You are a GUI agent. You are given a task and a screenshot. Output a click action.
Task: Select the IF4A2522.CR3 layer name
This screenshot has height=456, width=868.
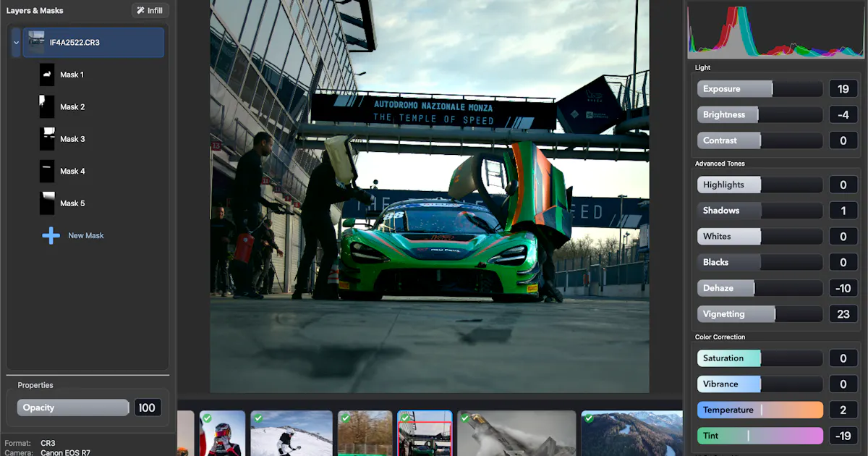point(75,43)
